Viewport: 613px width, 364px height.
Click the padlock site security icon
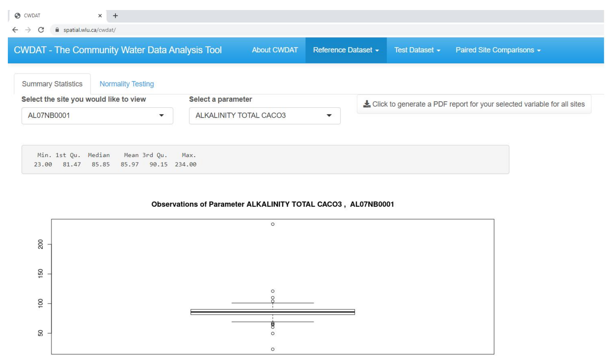[x=57, y=30]
